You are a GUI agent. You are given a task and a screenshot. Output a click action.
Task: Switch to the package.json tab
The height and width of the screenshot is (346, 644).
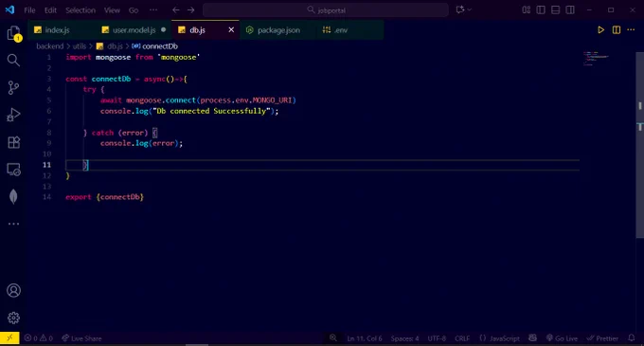[x=278, y=30]
